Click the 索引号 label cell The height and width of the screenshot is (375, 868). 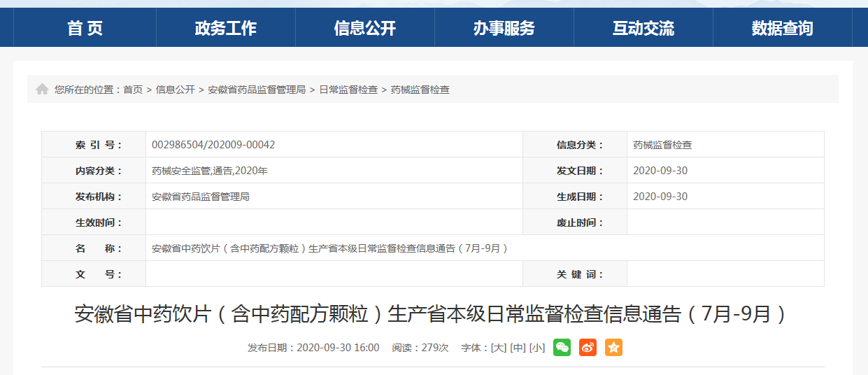(x=94, y=145)
